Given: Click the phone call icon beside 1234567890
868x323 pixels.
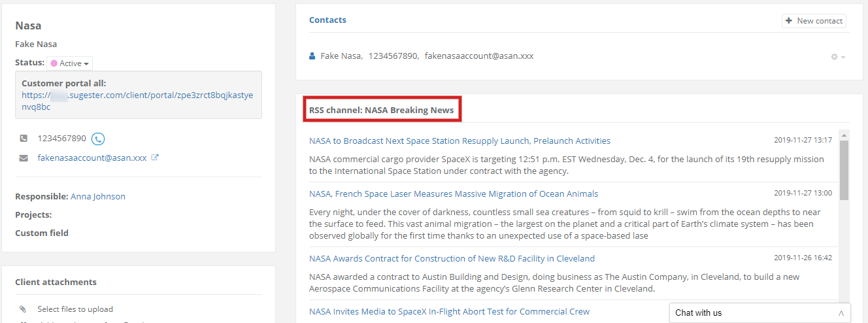Looking at the screenshot, I should pos(98,139).
